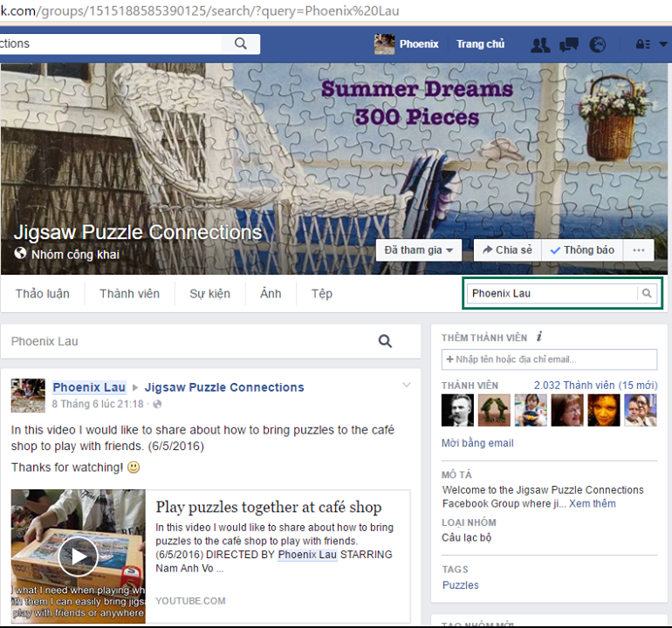Open the Puzzles tag link
The width and height of the screenshot is (672, 628).
(x=460, y=585)
